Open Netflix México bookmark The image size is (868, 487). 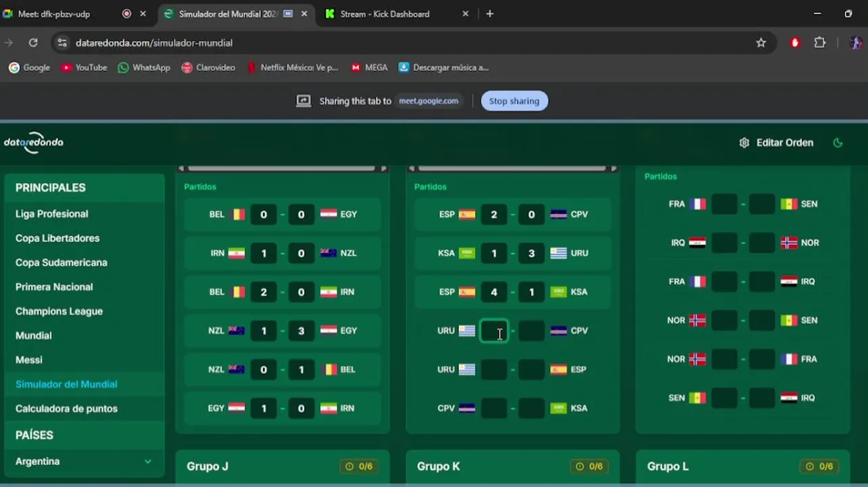coord(292,68)
